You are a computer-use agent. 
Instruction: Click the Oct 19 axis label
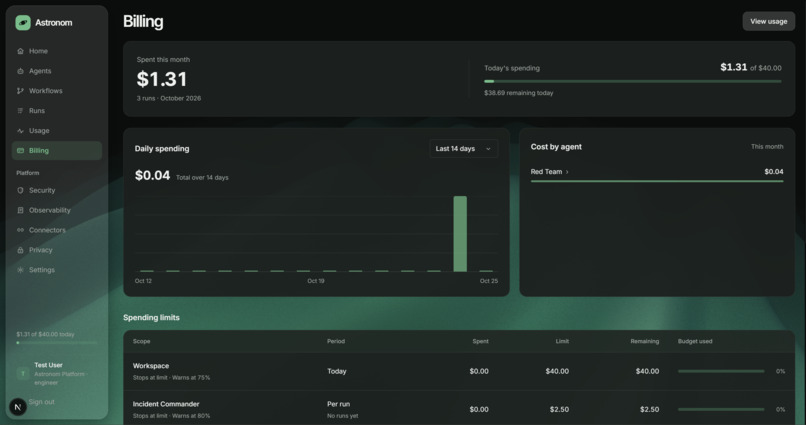pos(316,281)
